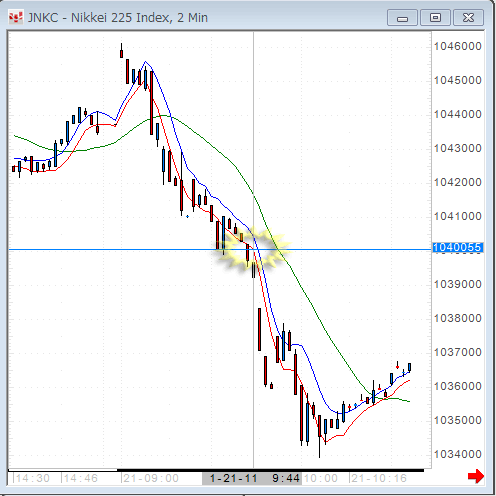Click the 1038000 price axis label
Screen dimensions: 496x496
(x=457, y=318)
